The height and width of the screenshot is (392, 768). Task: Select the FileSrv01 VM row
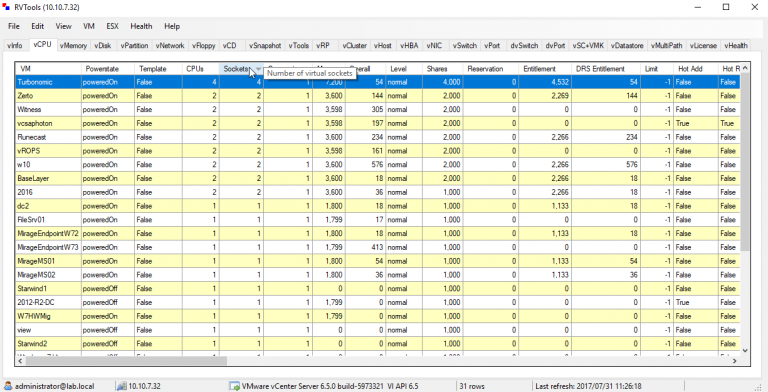(x=377, y=220)
